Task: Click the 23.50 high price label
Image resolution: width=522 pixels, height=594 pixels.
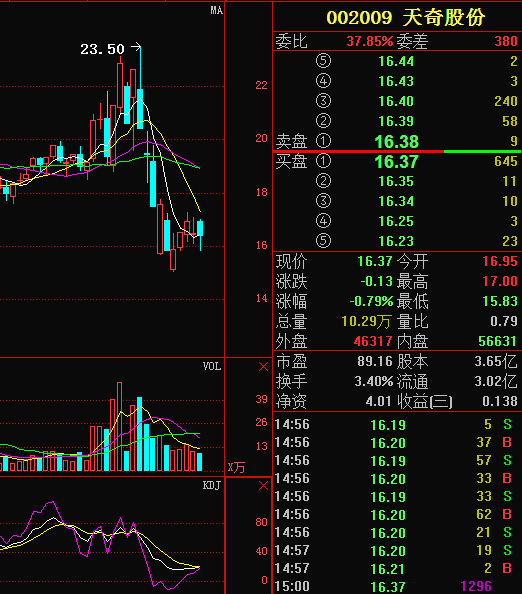Action: click(x=102, y=49)
